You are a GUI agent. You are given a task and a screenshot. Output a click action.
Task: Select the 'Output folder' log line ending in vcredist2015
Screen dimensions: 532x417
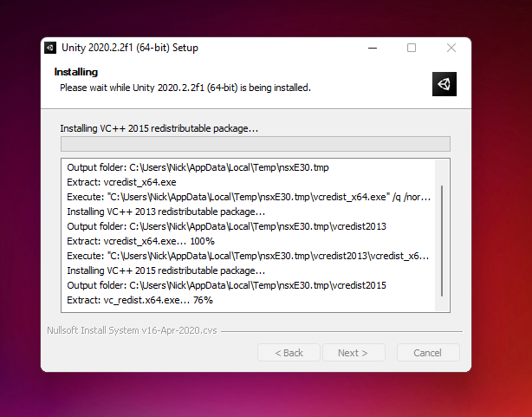226,285
